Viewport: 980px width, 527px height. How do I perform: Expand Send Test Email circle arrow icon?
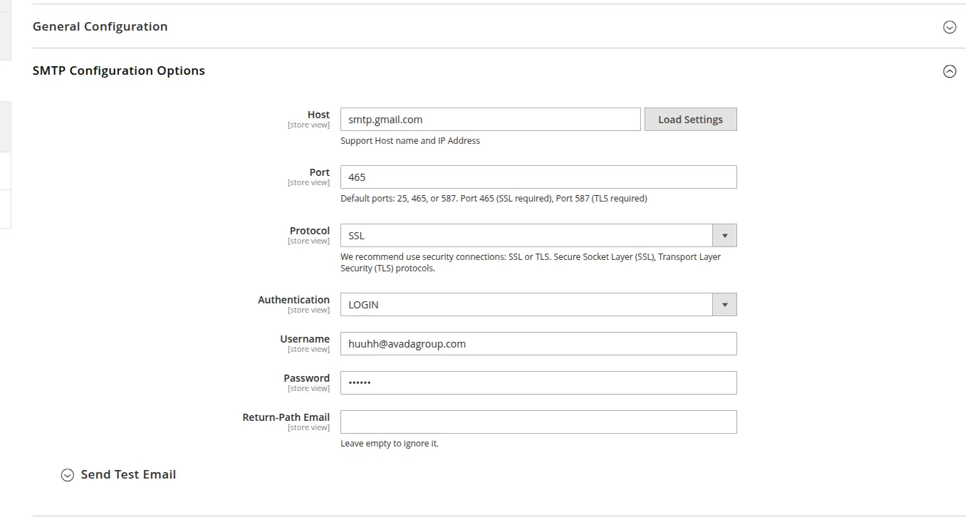(68, 475)
